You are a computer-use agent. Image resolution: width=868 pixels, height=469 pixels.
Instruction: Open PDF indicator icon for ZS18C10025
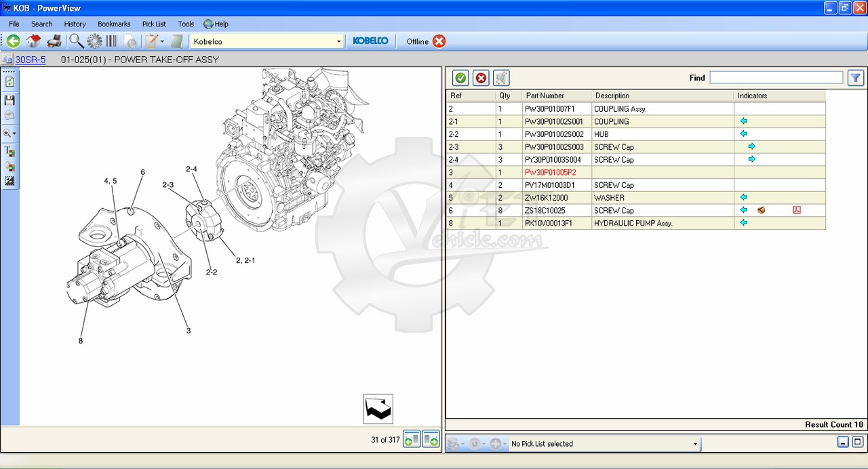pos(797,210)
